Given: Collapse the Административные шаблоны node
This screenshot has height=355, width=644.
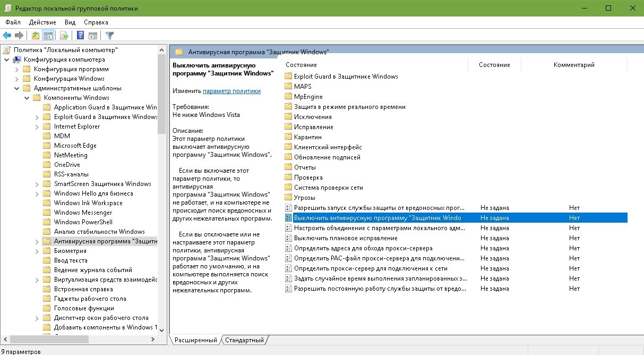Looking at the screenshot, I should [16, 88].
